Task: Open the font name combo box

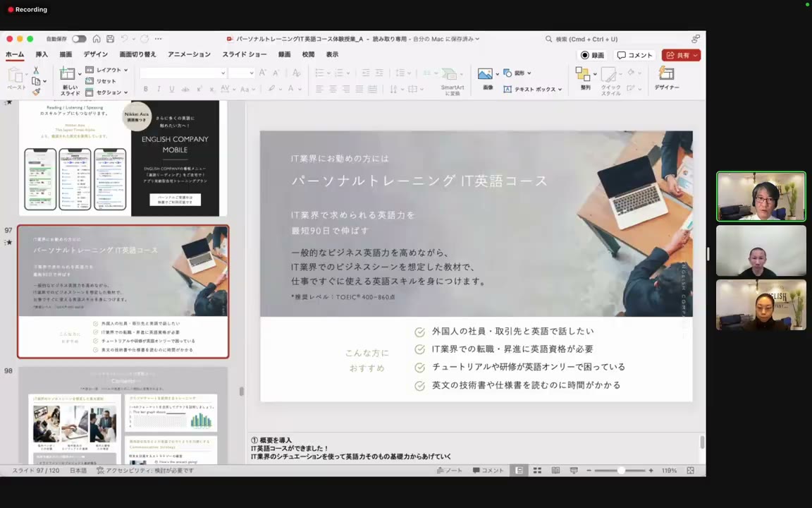Action: pyautogui.click(x=183, y=73)
